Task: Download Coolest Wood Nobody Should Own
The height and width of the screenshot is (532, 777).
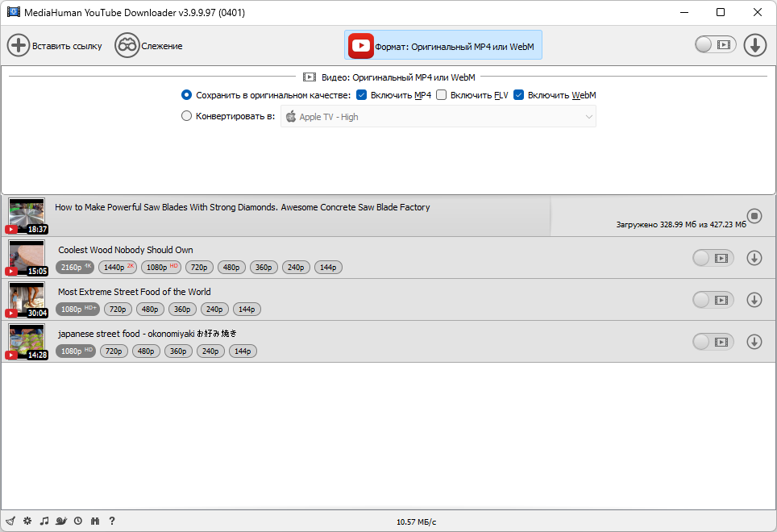Action: 754,258
